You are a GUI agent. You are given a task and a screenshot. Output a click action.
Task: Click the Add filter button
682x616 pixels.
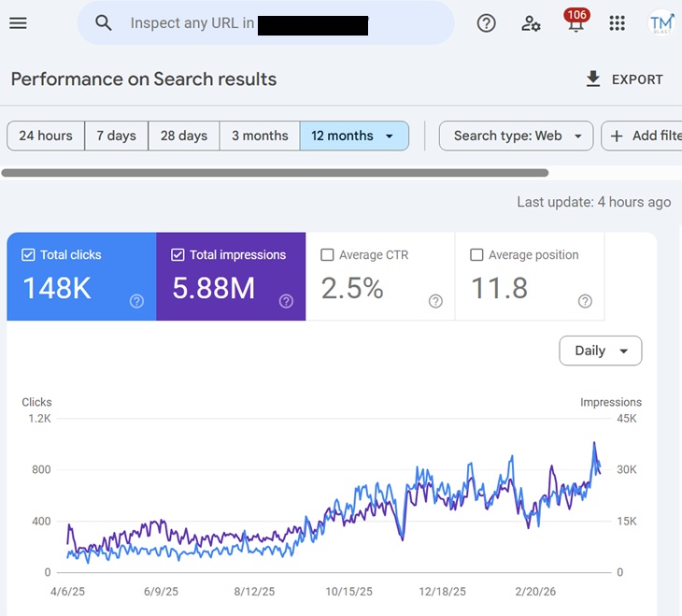(x=645, y=136)
